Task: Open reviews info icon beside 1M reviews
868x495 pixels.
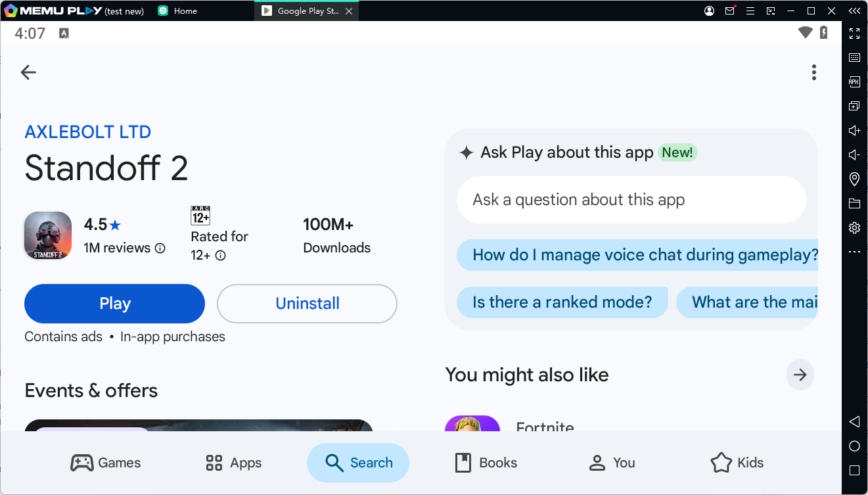Action: click(x=160, y=248)
